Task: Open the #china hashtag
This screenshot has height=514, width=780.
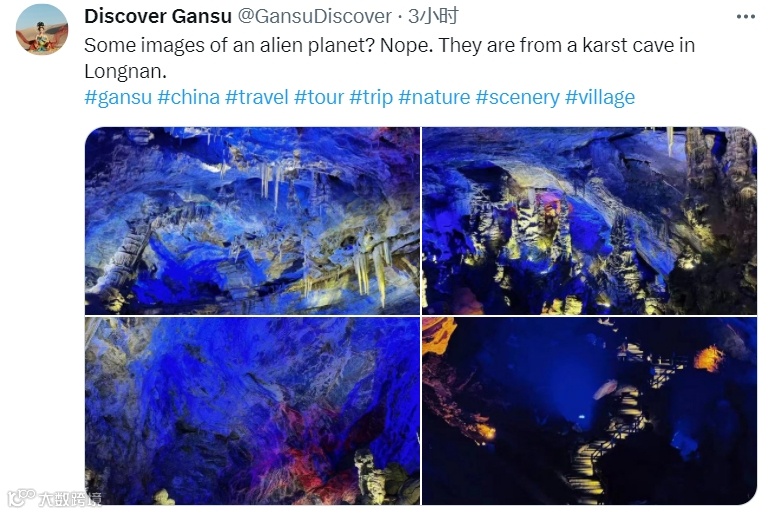Action: (x=189, y=97)
